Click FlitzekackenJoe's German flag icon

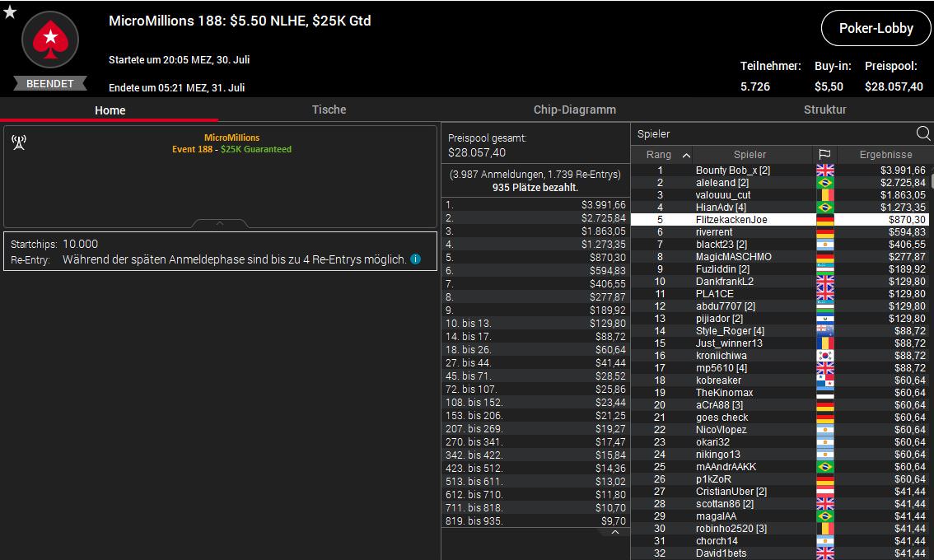click(824, 220)
